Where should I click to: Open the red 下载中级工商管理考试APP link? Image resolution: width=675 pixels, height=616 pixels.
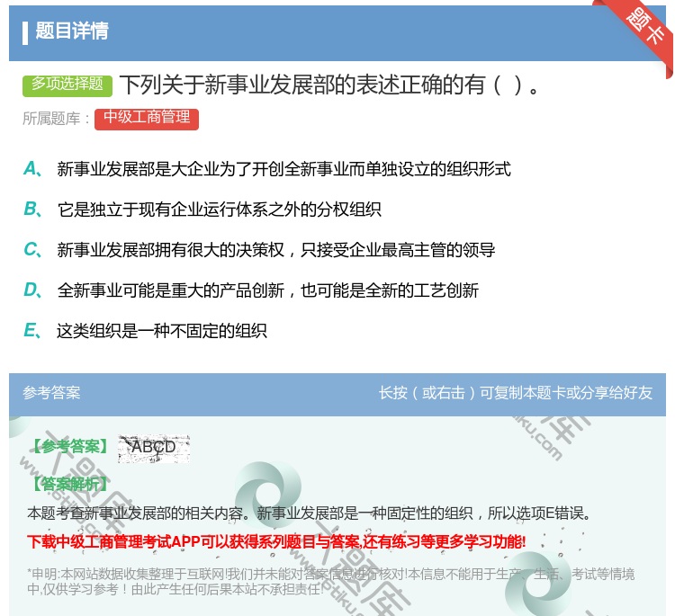click(276, 541)
